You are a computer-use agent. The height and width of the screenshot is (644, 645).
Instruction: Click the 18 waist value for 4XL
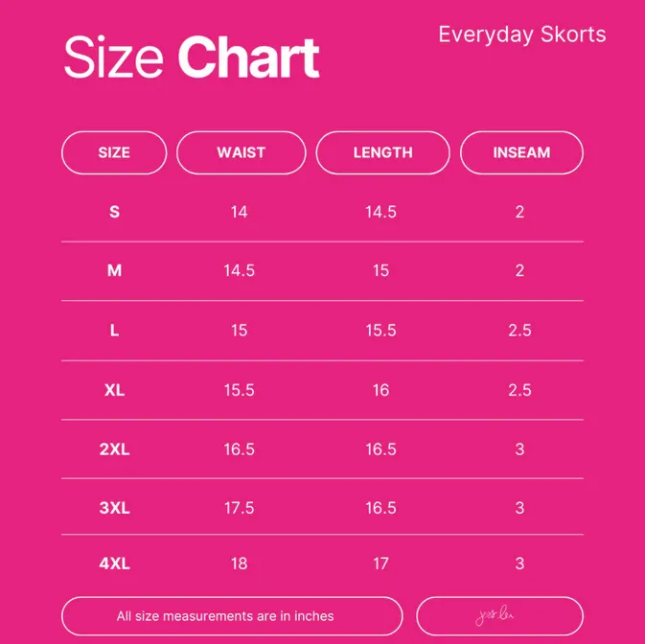(x=239, y=563)
